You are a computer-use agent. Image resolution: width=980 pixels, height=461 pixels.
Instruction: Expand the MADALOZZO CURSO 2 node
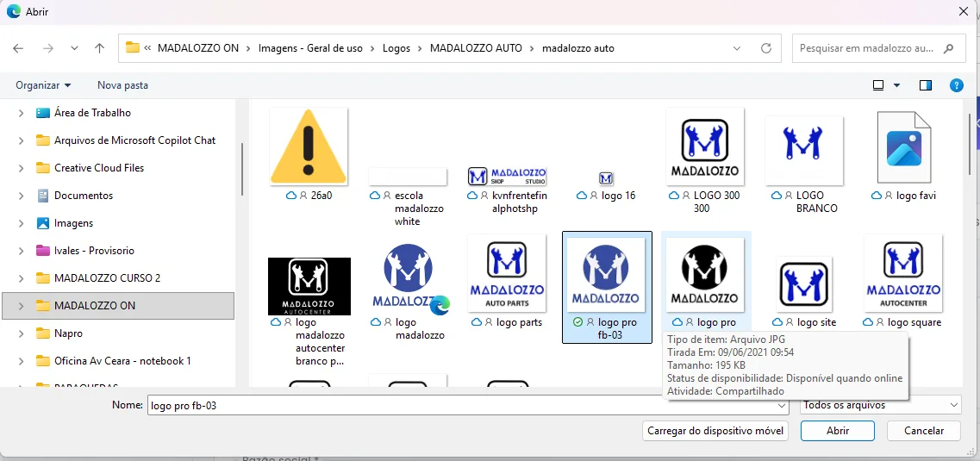22,278
